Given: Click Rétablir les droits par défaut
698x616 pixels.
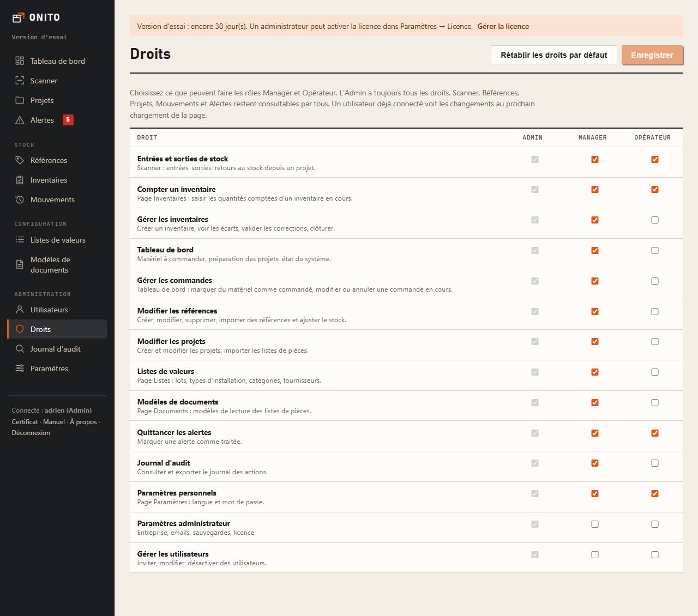Looking at the screenshot, I should [554, 55].
